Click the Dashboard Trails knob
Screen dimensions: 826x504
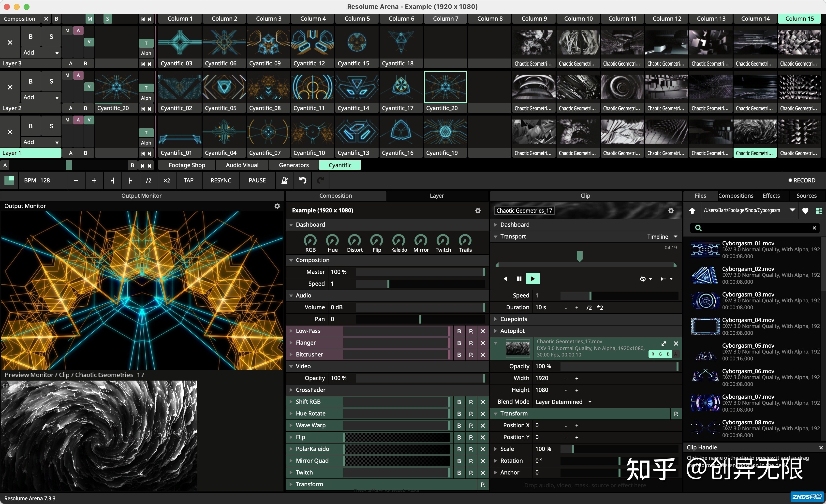point(465,240)
